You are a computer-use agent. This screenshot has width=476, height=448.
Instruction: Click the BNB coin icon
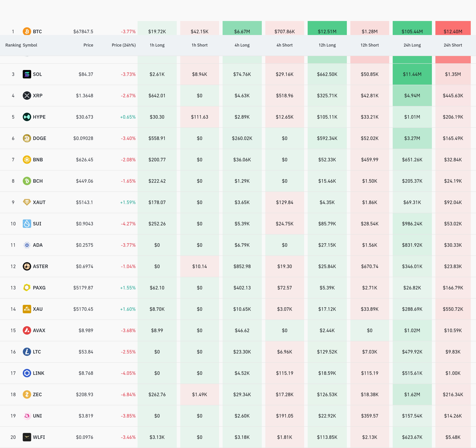27,159
